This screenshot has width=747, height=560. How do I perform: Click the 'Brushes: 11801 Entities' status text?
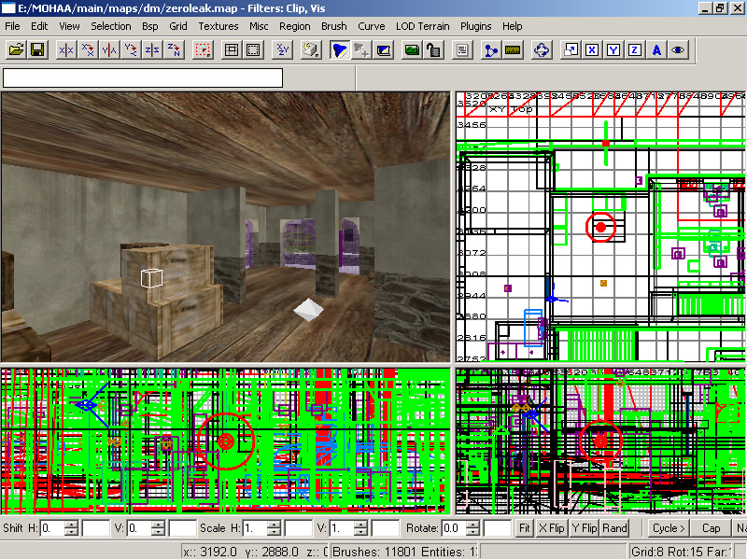404,552
